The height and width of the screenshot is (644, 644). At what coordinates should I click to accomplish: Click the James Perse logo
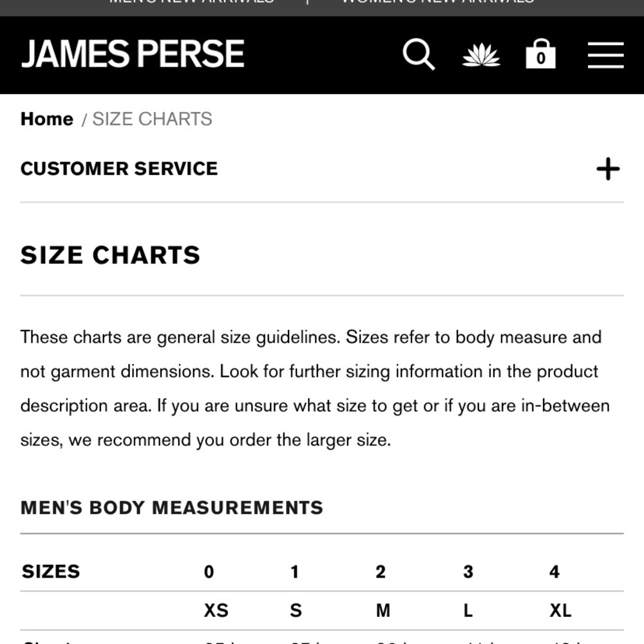pyautogui.click(x=133, y=54)
